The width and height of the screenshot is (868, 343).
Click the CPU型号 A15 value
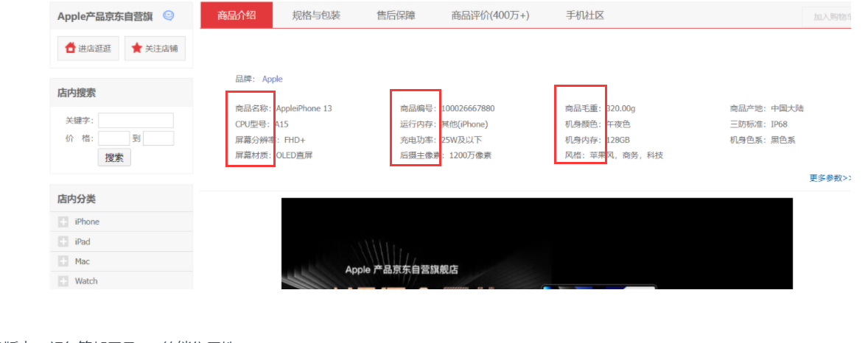pos(281,124)
